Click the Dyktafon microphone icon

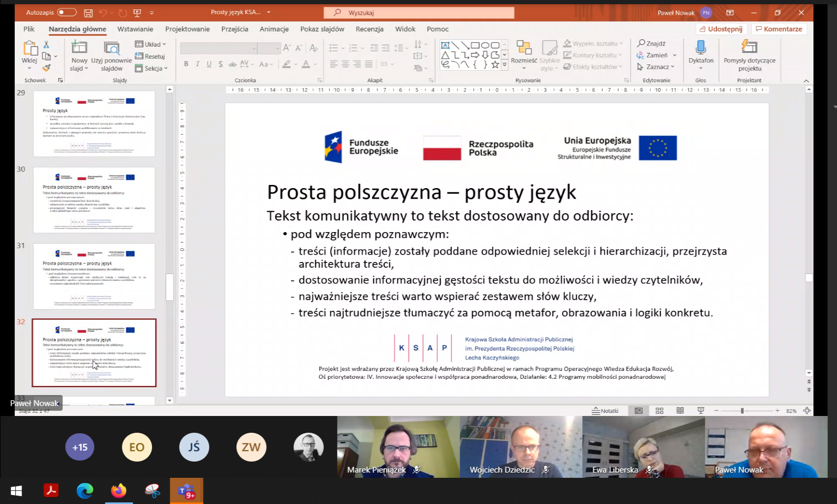pos(701,48)
